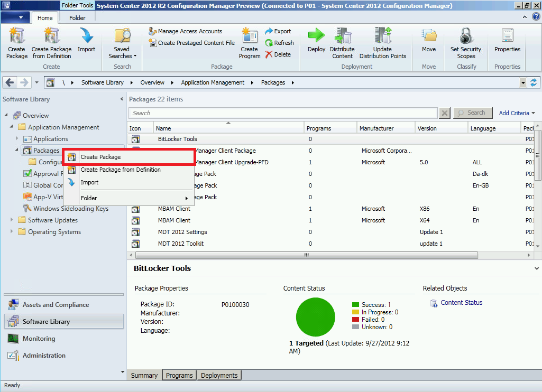Expand the Applications tree node
542x392 pixels.
[x=17, y=138]
